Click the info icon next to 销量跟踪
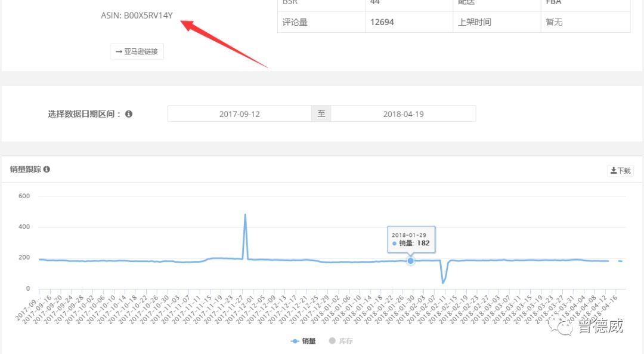The image size is (644, 354). click(47, 170)
